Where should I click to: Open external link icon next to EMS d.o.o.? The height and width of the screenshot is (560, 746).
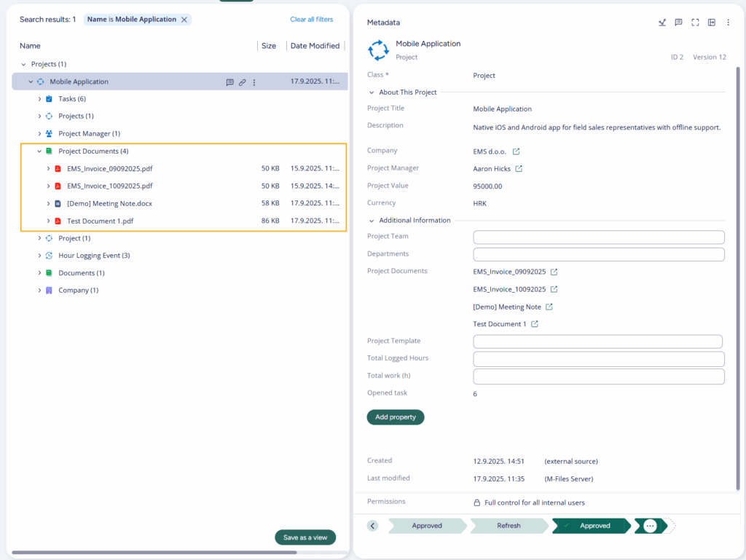click(517, 151)
